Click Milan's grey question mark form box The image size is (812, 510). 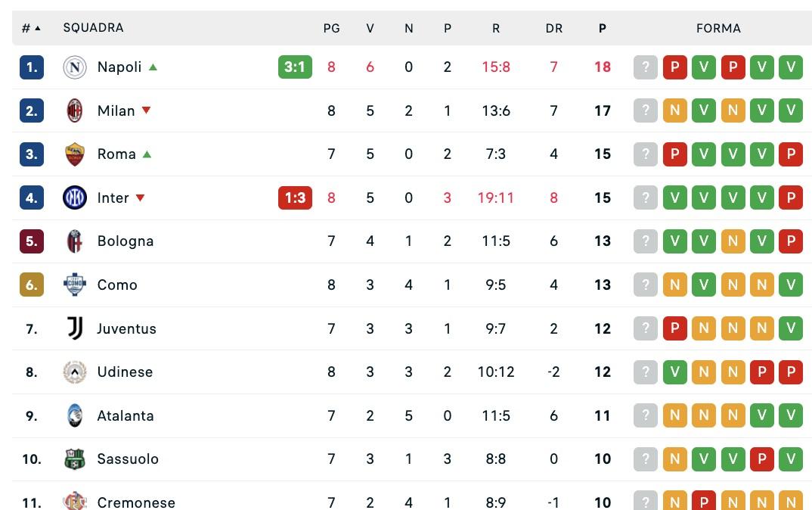[645, 110]
